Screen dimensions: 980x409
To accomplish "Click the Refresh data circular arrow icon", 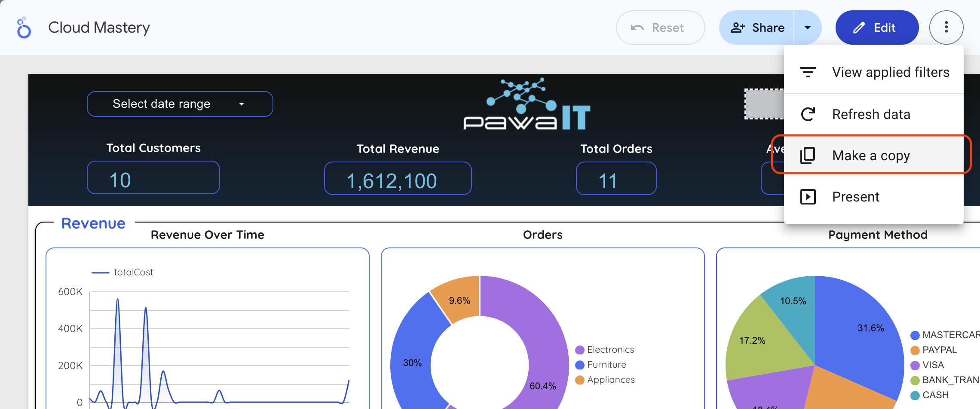I will tap(808, 114).
